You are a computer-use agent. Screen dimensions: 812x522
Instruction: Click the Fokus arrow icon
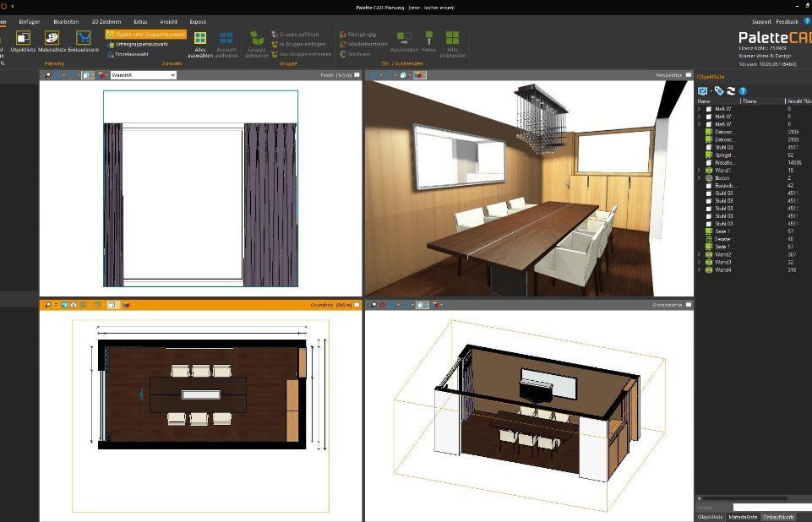click(428, 38)
